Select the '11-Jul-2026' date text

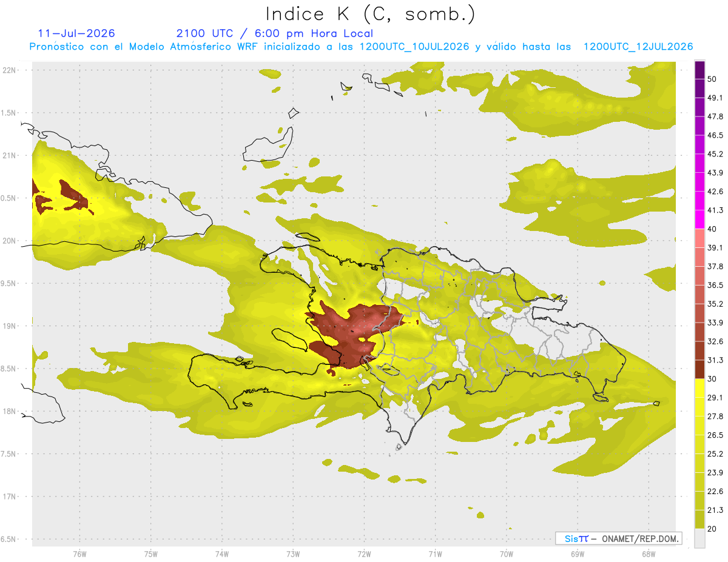click(x=76, y=33)
